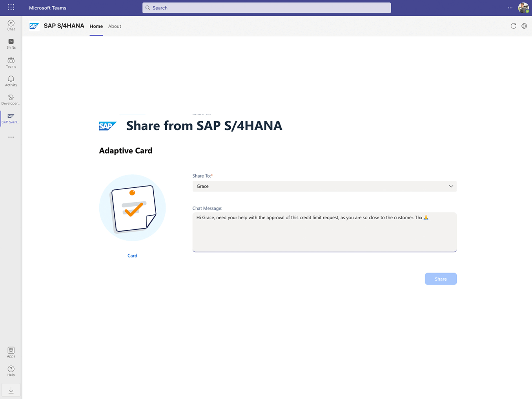The height and width of the screenshot is (399, 532).
Task: Click the Card link below image
Action: pyautogui.click(x=132, y=256)
